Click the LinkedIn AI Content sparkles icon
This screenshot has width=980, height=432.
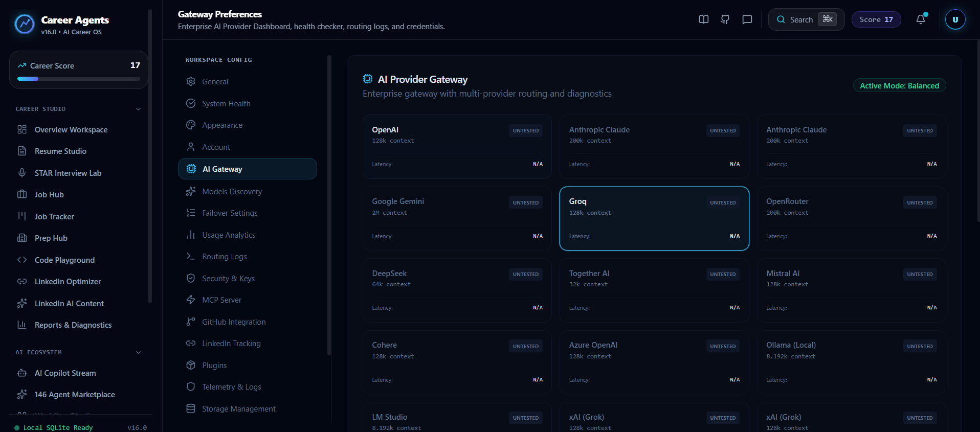click(x=22, y=303)
